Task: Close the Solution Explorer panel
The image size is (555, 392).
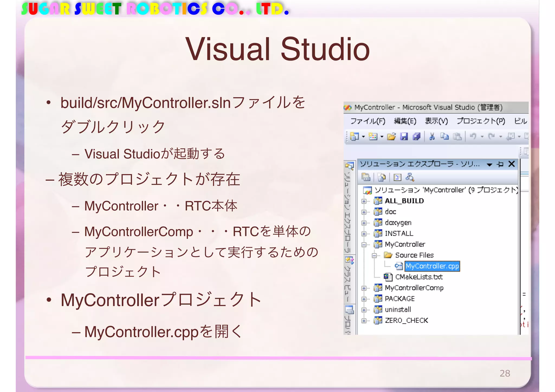Action: (x=512, y=164)
